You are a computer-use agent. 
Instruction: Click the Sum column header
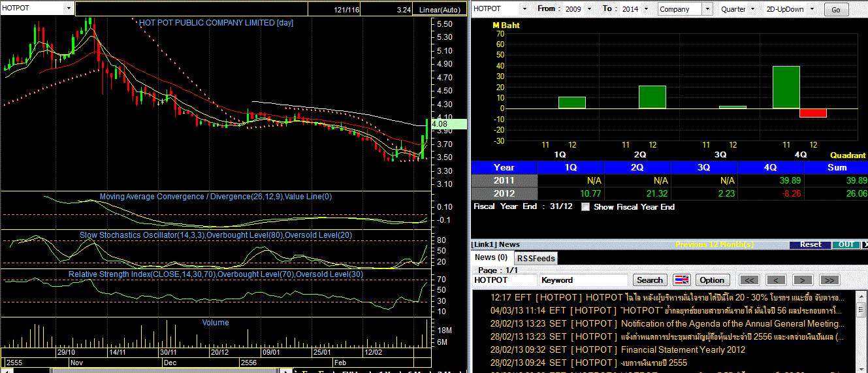click(836, 167)
